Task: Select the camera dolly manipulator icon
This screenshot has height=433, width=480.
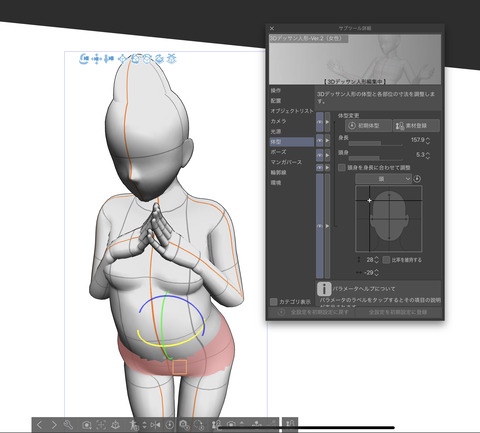Action: tap(109, 59)
